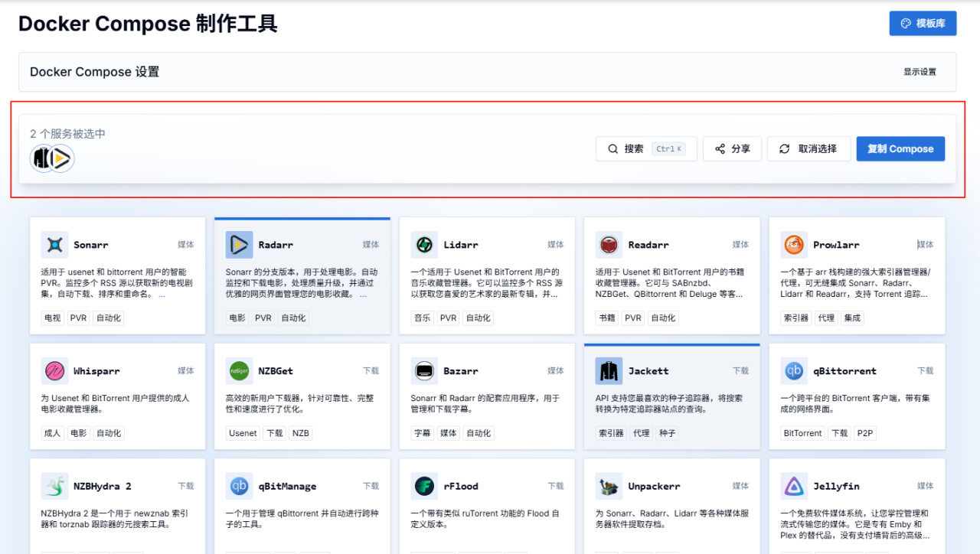Click the Whisparr app icon

pyautogui.click(x=54, y=371)
